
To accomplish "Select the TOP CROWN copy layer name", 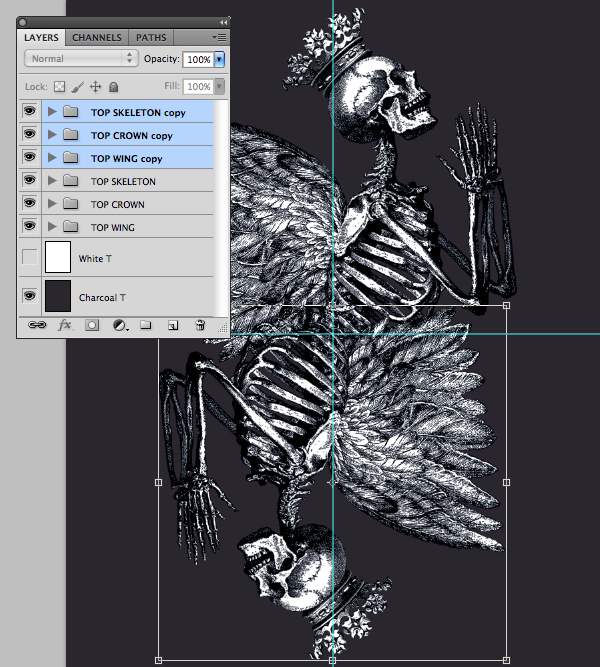I will 132,136.
